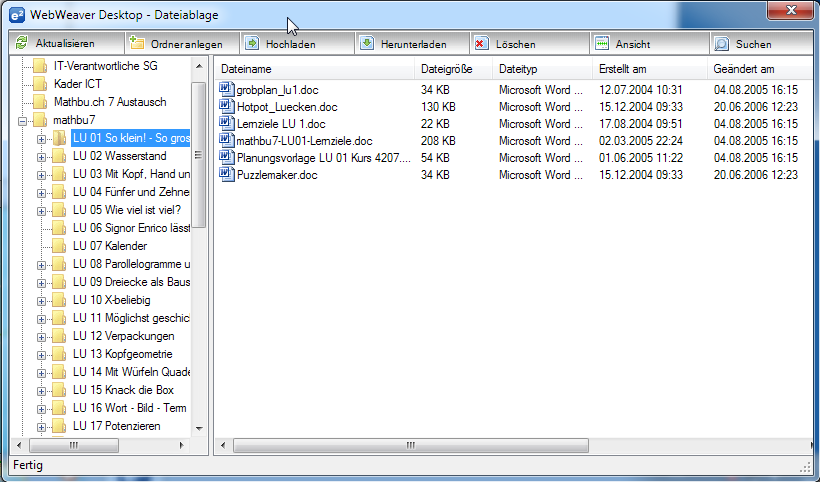This screenshot has height=482, width=820.
Task: Click the Ordner anlegen folder icon
Action: tap(137, 44)
